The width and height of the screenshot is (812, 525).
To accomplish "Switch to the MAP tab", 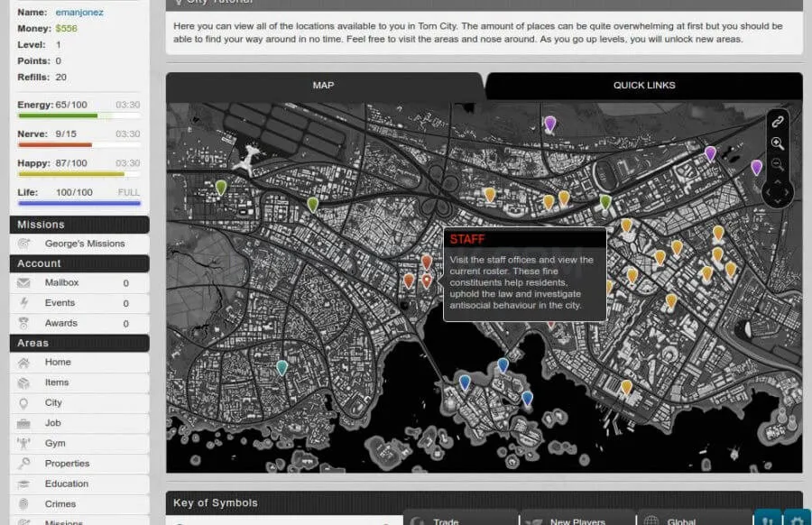I will (324, 86).
